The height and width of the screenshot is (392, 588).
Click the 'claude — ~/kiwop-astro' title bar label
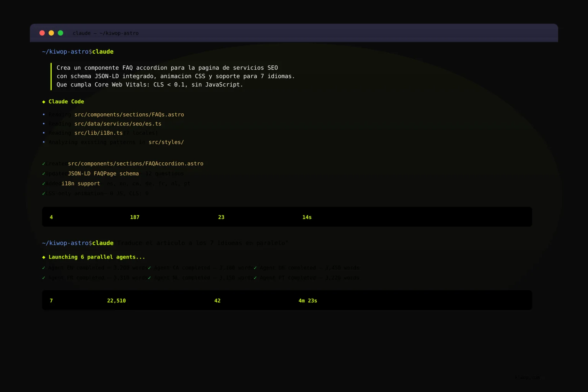pyautogui.click(x=106, y=33)
